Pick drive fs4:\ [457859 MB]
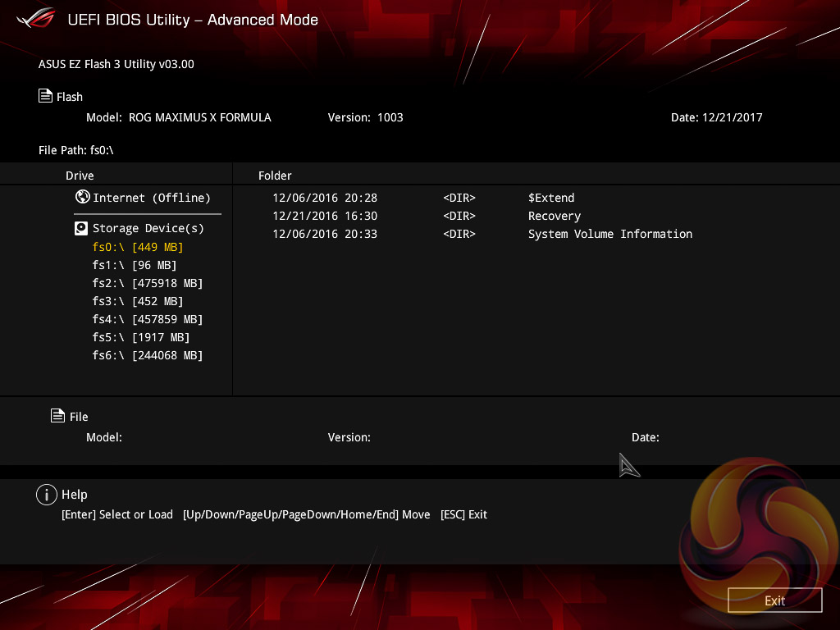This screenshot has height=630, width=840. [x=147, y=319]
